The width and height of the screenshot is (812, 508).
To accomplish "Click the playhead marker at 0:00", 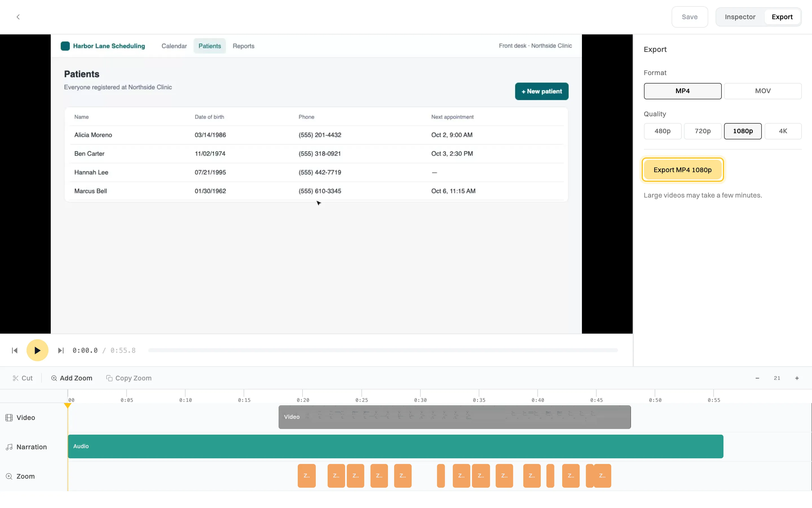I will (68, 406).
